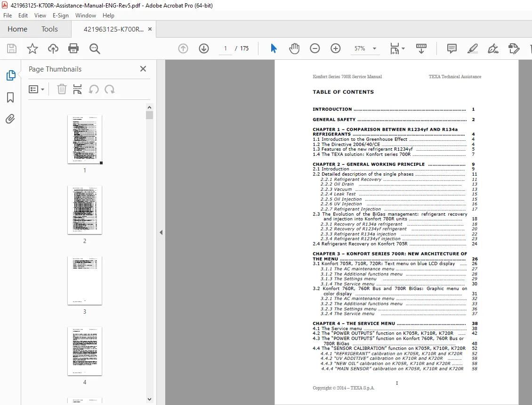Viewport: 532px width, 405px height.
Task: Open the Window menu
Action: point(86,15)
